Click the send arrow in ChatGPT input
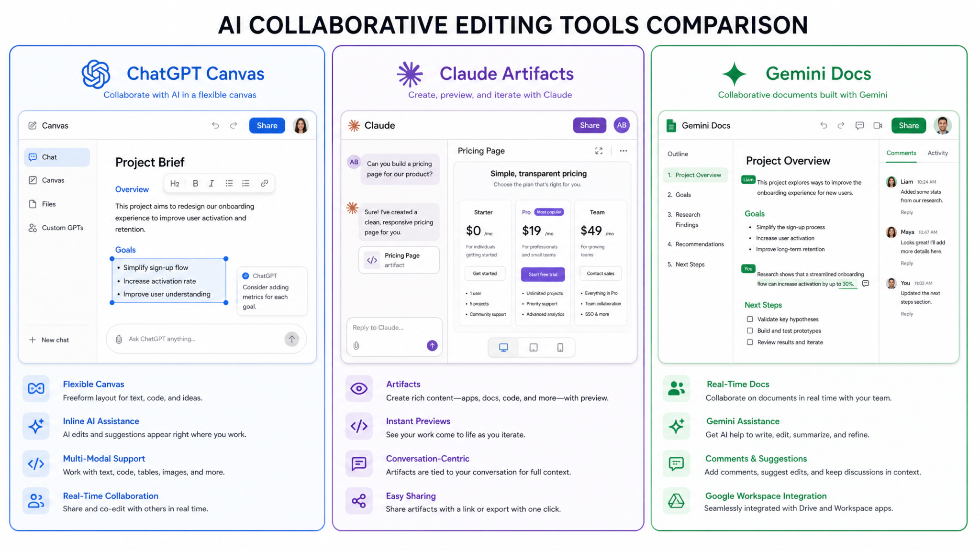The image size is (980, 551). [x=292, y=339]
